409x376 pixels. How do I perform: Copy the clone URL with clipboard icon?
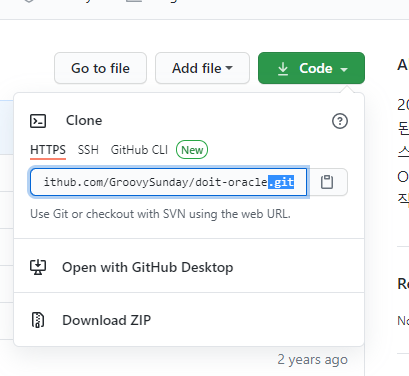(x=327, y=182)
